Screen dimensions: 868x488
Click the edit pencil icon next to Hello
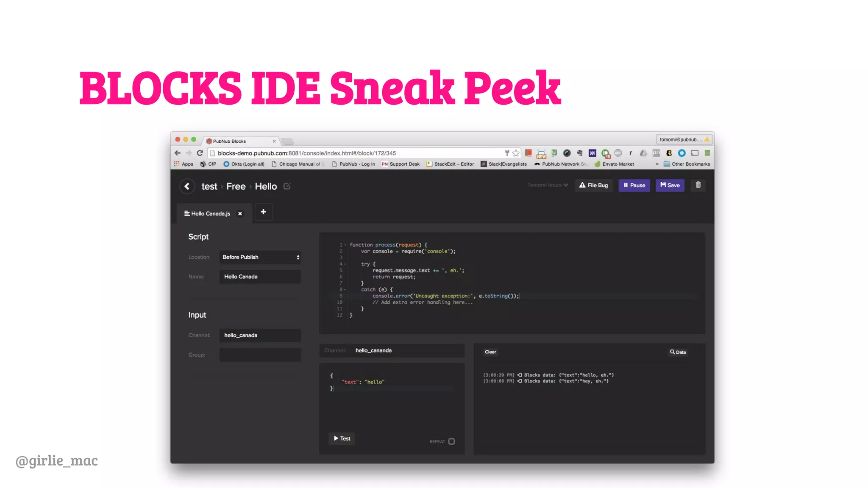tap(287, 186)
